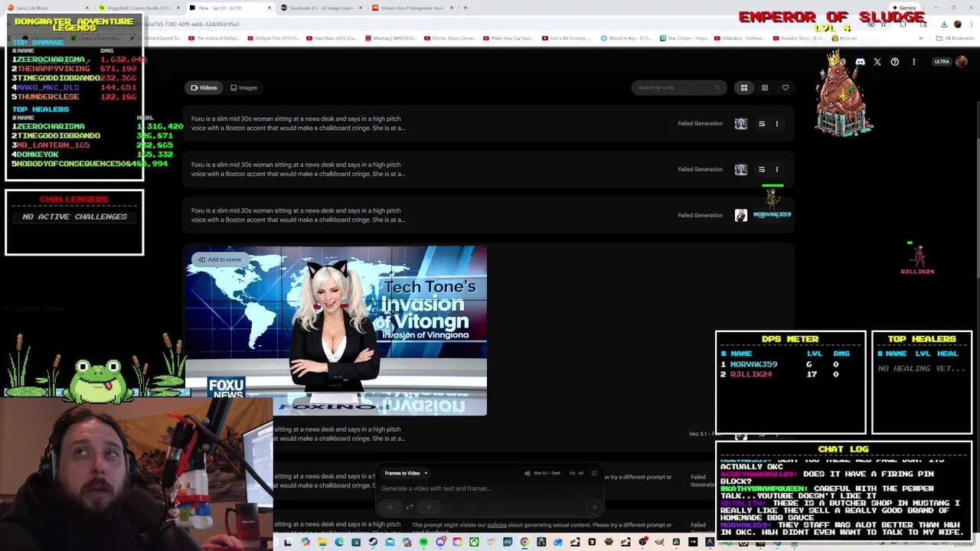Image resolution: width=980 pixels, height=551 pixels.
Task: Click the ULTRA plan badge
Action: [942, 62]
